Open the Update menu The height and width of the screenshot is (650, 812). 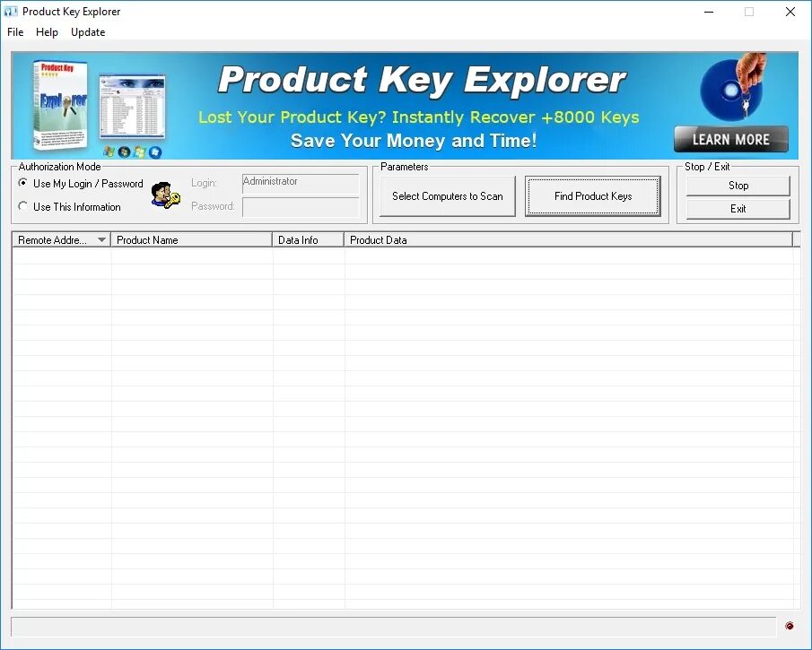pos(88,32)
